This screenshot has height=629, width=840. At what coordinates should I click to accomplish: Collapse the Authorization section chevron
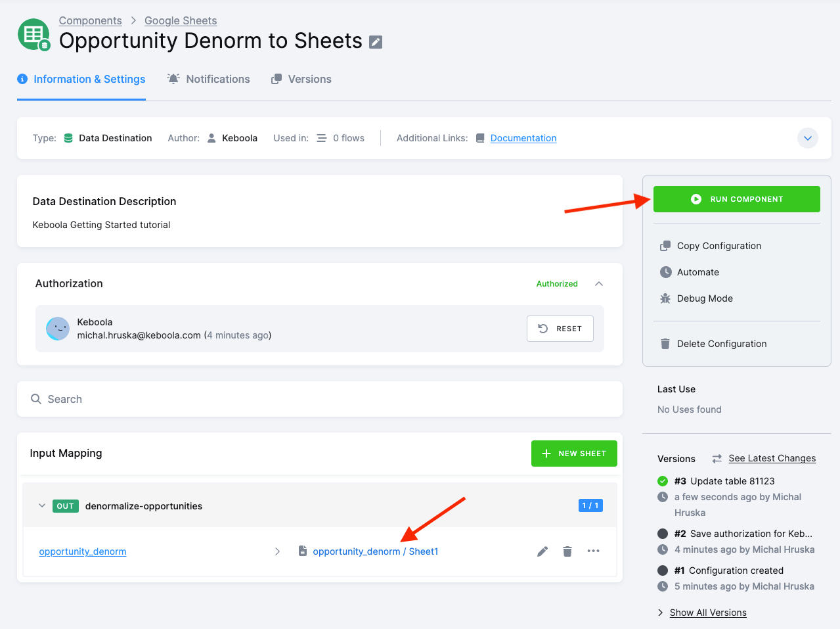click(x=599, y=284)
